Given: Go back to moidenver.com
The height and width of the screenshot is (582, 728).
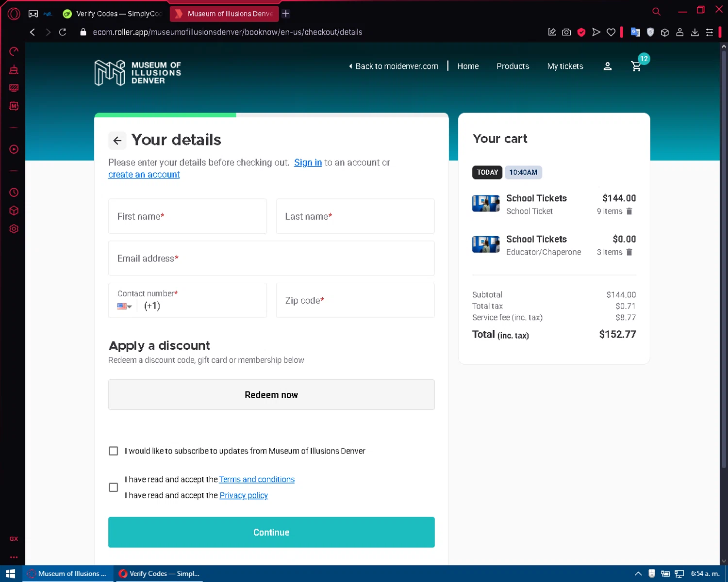Looking at the screenshot, I should pyautogui.click(x=394, y=66).
